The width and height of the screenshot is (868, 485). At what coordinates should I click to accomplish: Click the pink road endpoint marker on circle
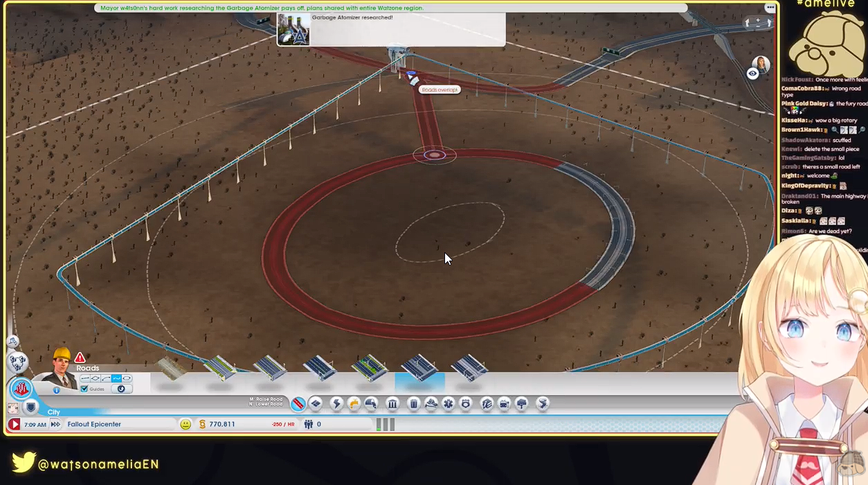point(434,155)
